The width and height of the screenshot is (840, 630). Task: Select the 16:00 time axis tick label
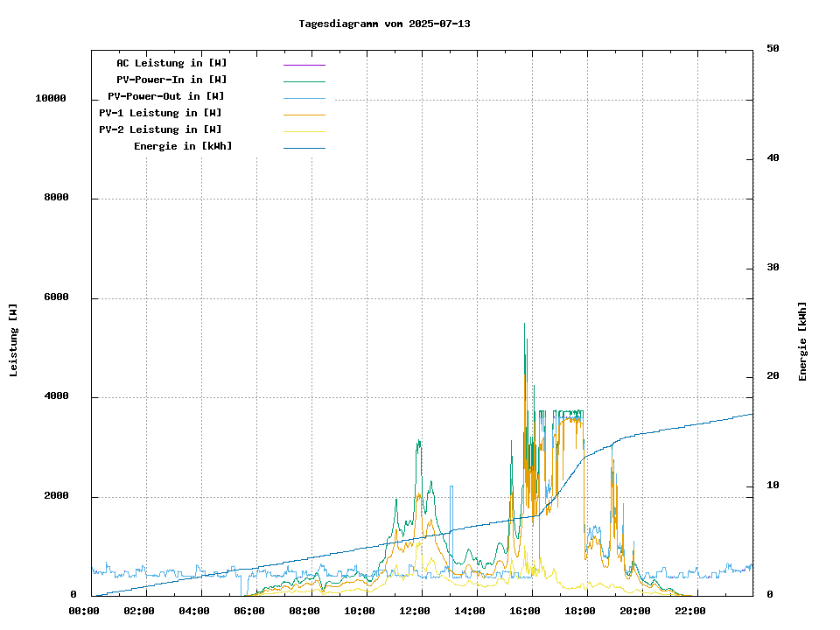point(525,611)
